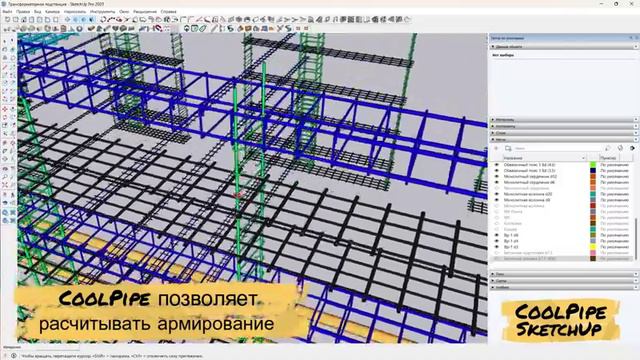Screen dimensions: 640x360
Task: Toggle visibility of Вр-1 d4 tag
Action: [497, 241]
